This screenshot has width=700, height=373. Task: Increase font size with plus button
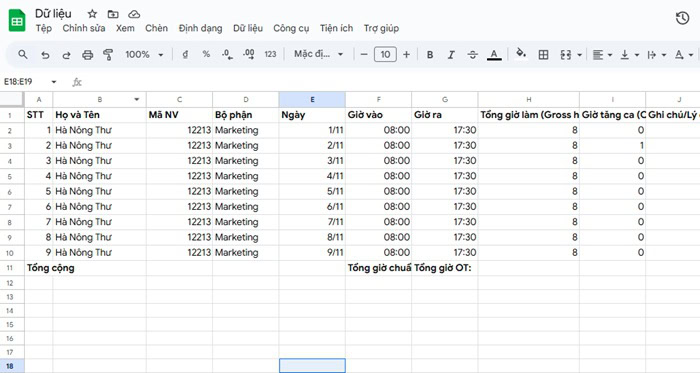click(406, 54)
